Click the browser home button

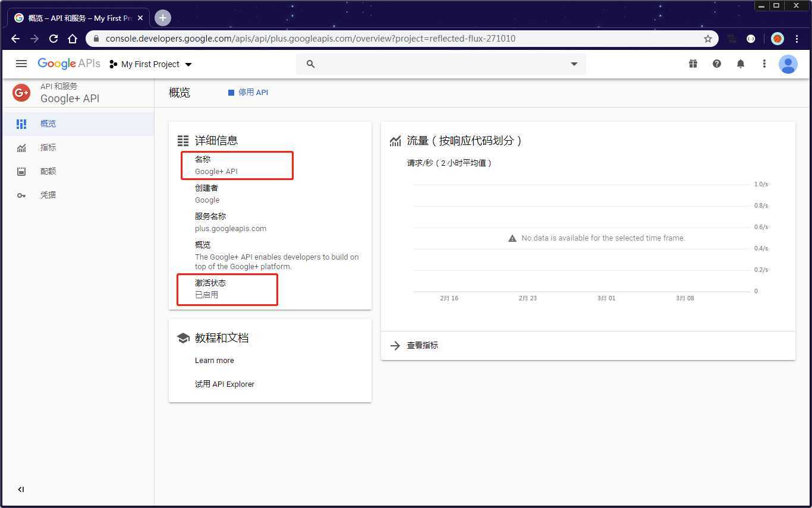tap(73, 39)
